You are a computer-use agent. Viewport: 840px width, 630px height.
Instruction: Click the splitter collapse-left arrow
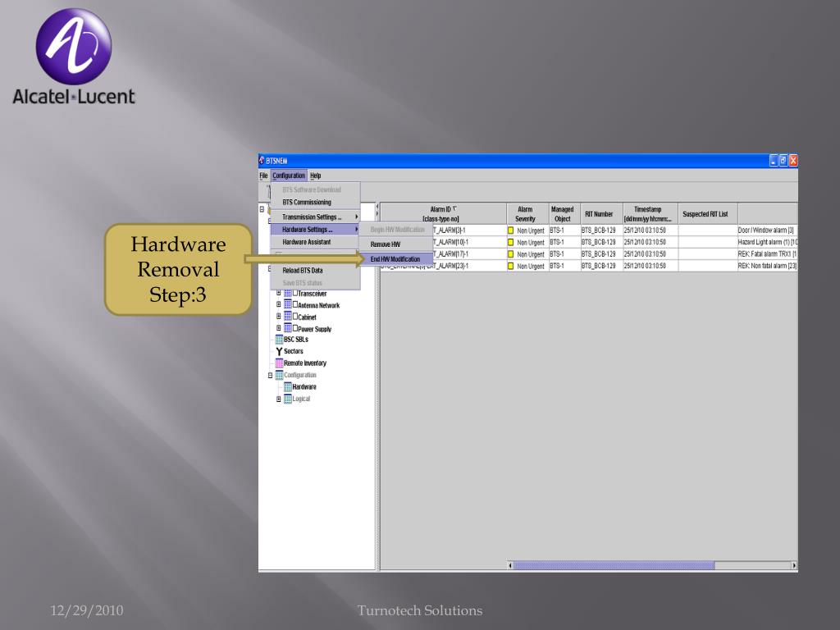377,206
